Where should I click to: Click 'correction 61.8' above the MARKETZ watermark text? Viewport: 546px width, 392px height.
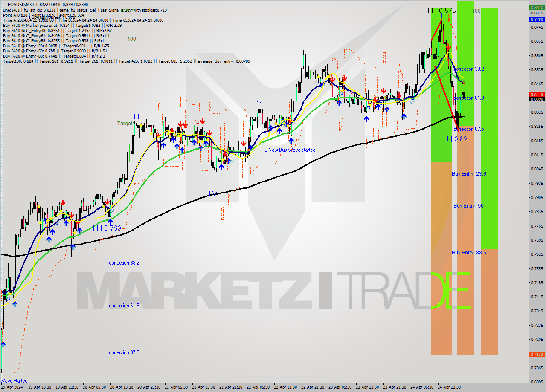point(124,306)
